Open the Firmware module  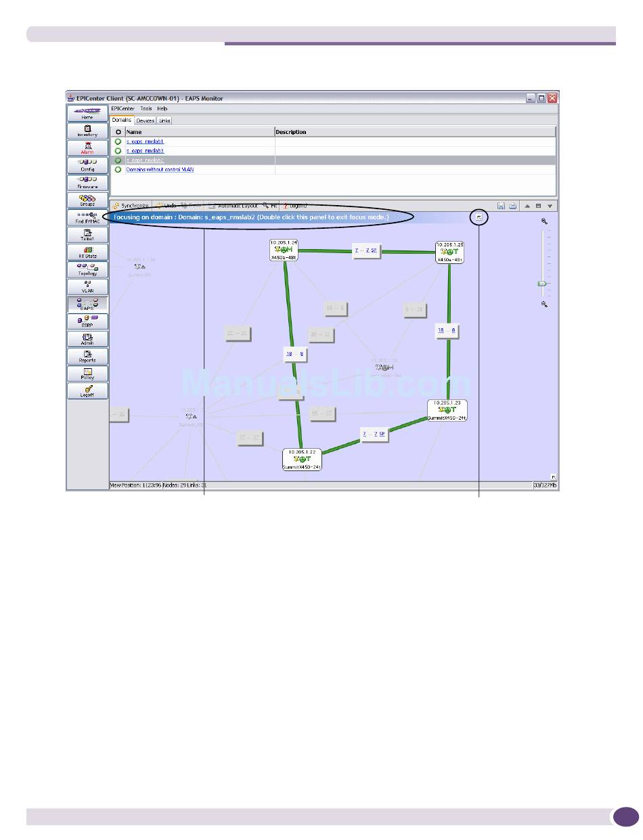pyautogui.click(x=87, y=183)
